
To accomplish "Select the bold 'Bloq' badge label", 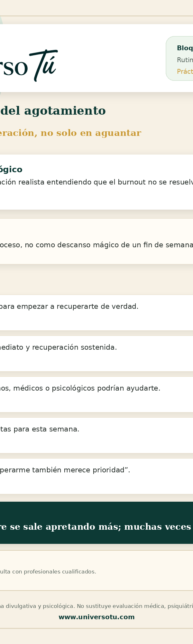I will click(x=185, y=48).
